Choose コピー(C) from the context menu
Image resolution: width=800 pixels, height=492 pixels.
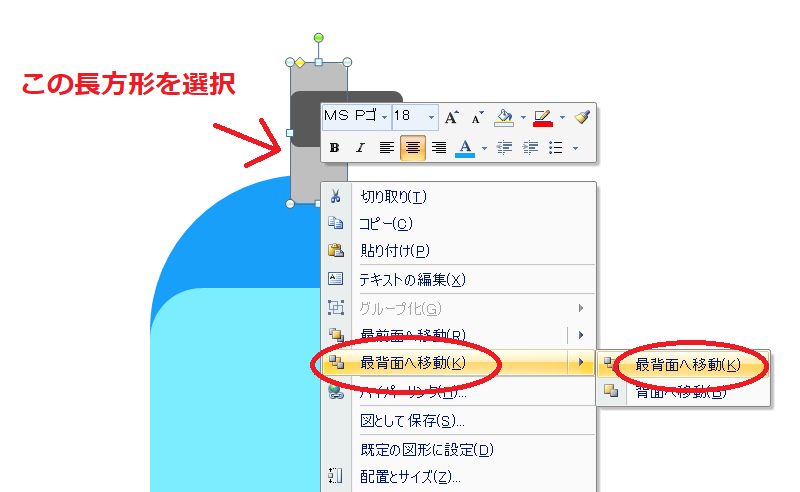[x=459, y=224]
